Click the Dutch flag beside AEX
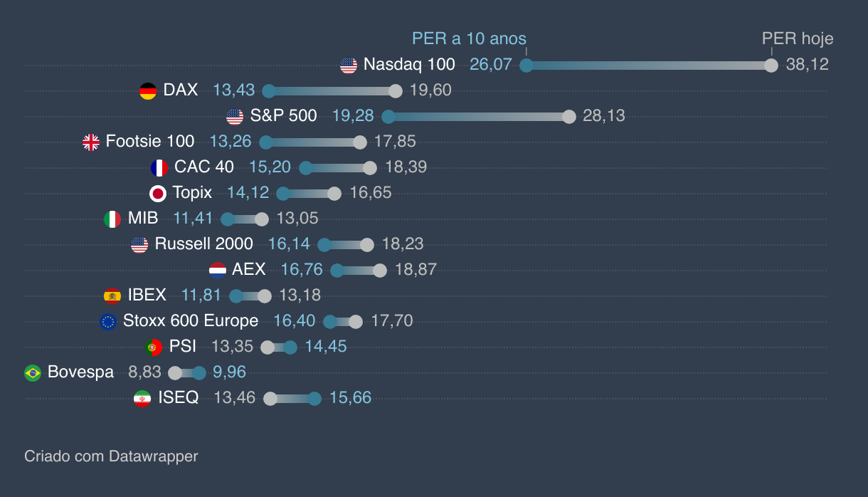Image resolution: width=868 pixels, height=497 pixels. [x=218, y=271]
